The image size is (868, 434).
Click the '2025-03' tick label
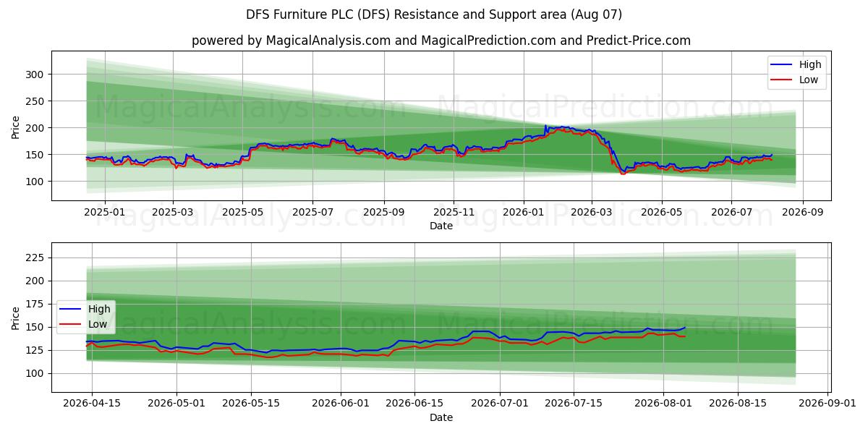173,212
